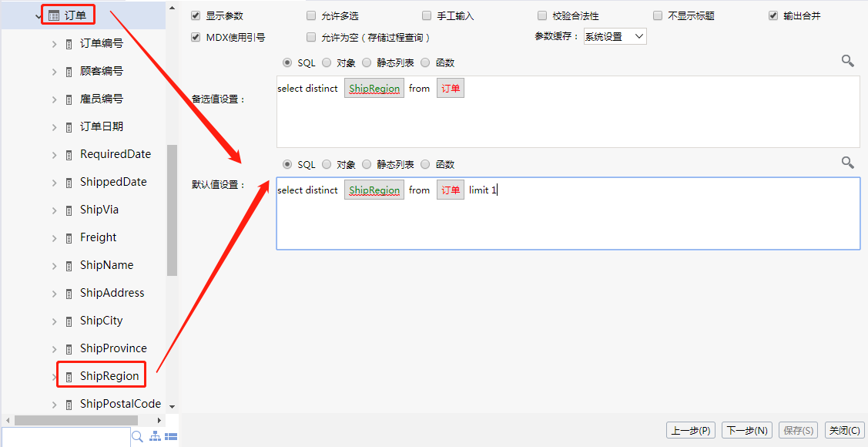Click the 下一步(N) button

tap(747, 430)
